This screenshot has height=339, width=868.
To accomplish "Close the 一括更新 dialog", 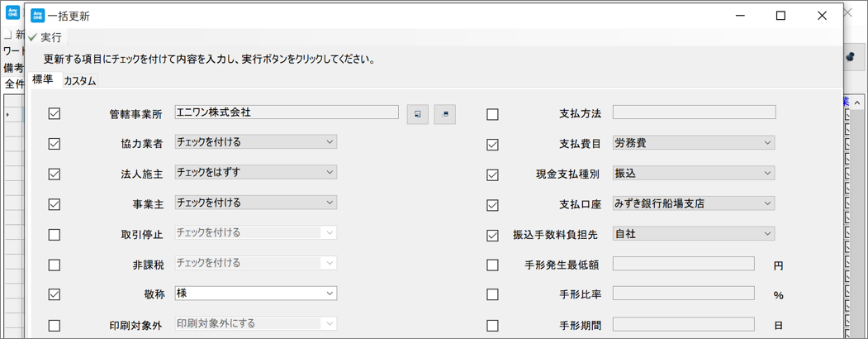I will click(x=822, y=16).
